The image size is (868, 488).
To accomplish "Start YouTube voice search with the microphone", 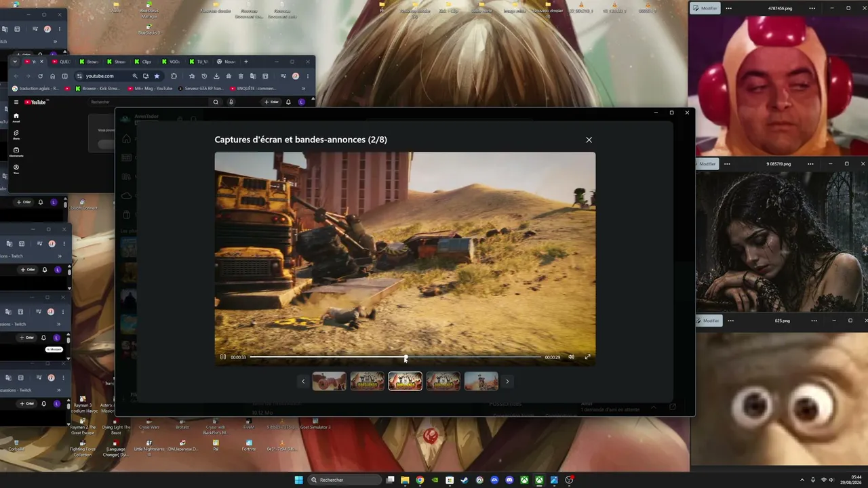I will coord(231,102).
